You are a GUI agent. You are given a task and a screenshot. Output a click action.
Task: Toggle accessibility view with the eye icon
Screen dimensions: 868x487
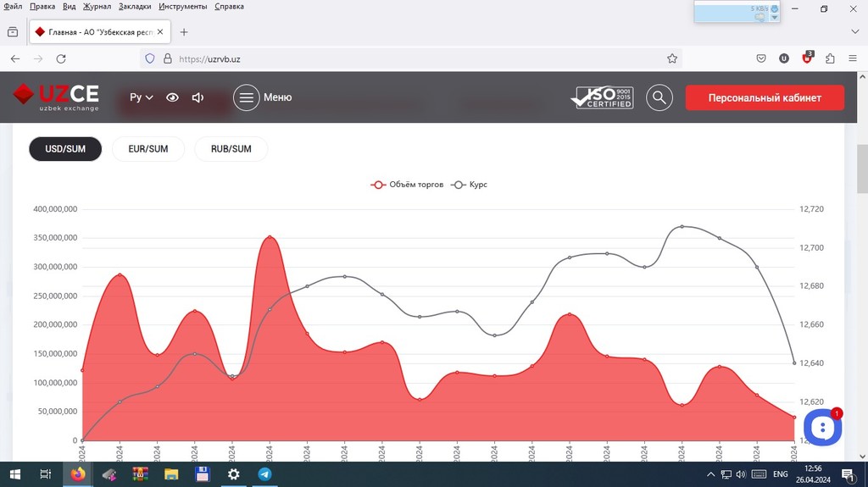[x=172, y=97]
